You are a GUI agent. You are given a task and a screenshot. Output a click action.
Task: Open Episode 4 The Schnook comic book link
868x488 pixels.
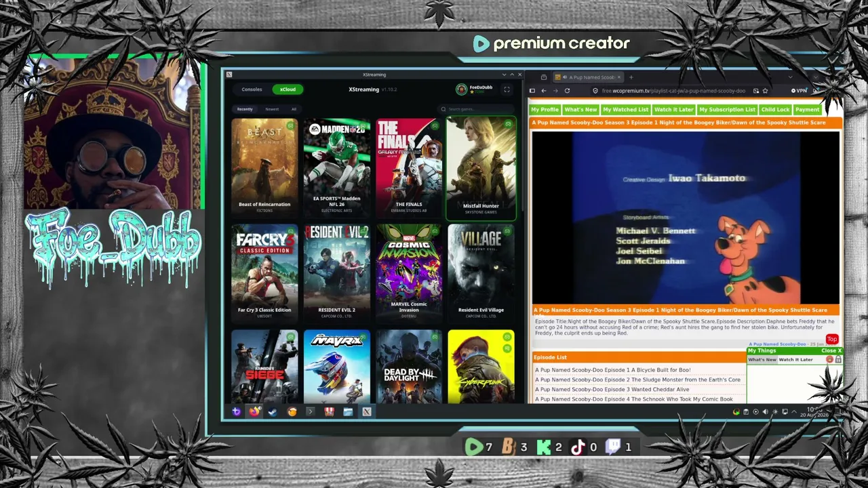coord(634,399)
